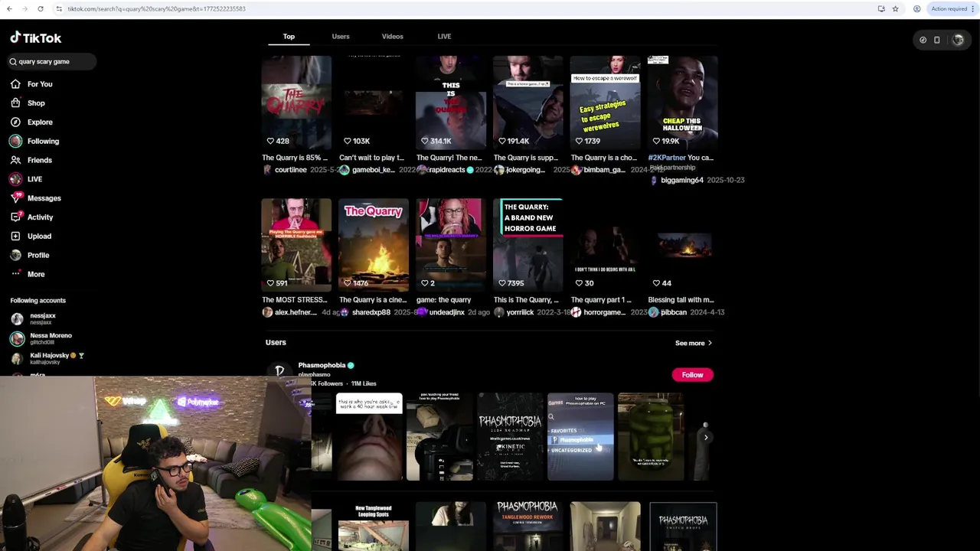The height and width of the screenshot is (551, 980).
Task: Open the install app icon in address bar
Action: tap(881, 8)
